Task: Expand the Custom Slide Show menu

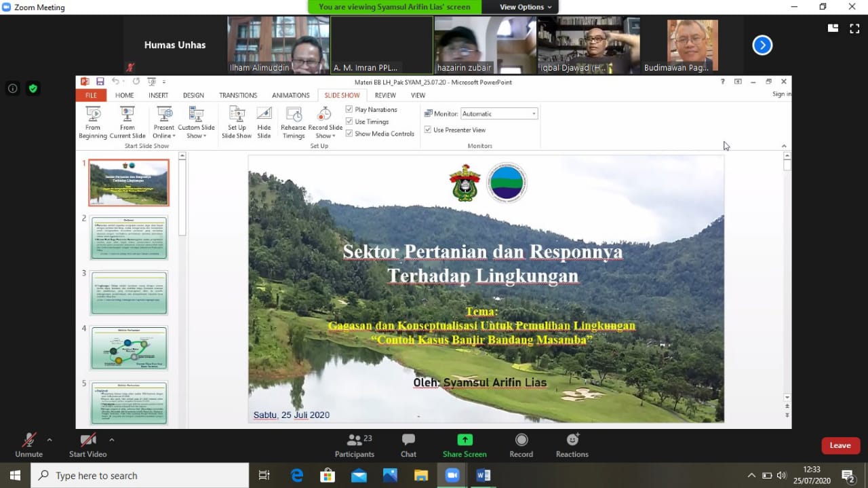Action: pos(196,123)
